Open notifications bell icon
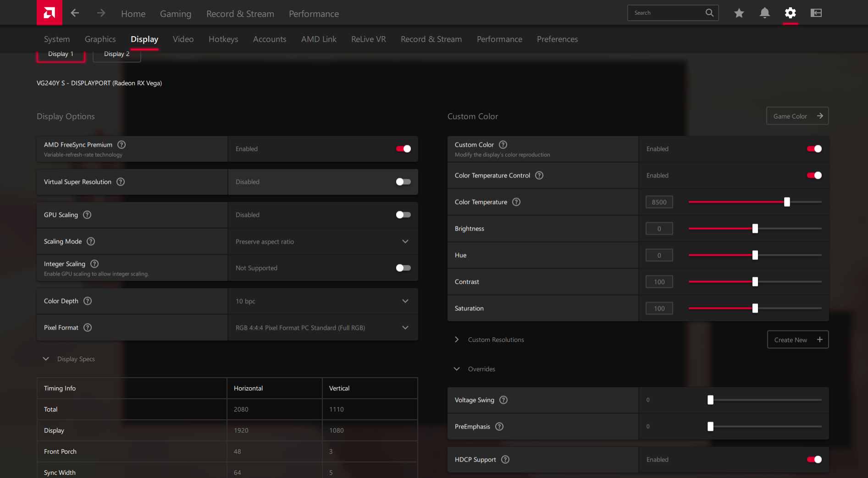Viewport: 868px width, 478px height. click(764, 13)
